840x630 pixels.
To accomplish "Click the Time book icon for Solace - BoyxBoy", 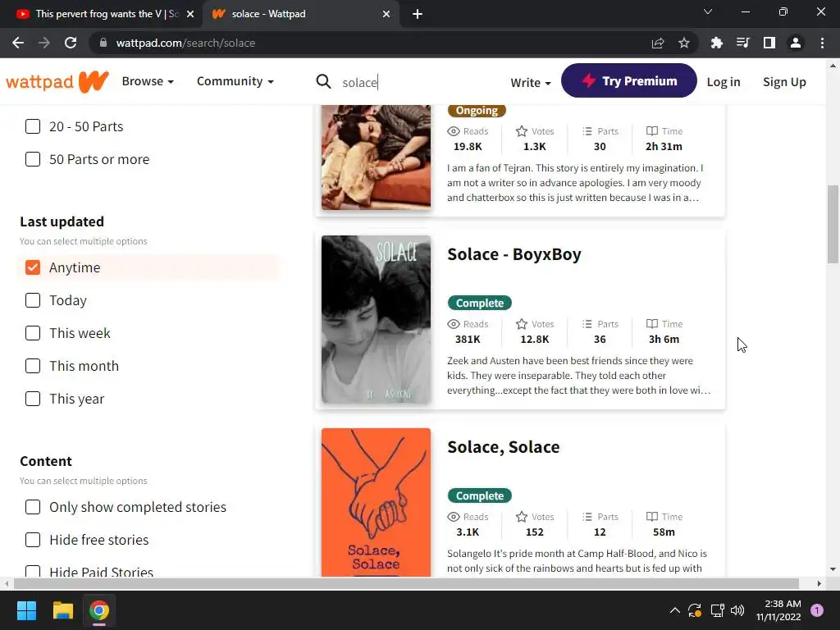I will point(652,324).
